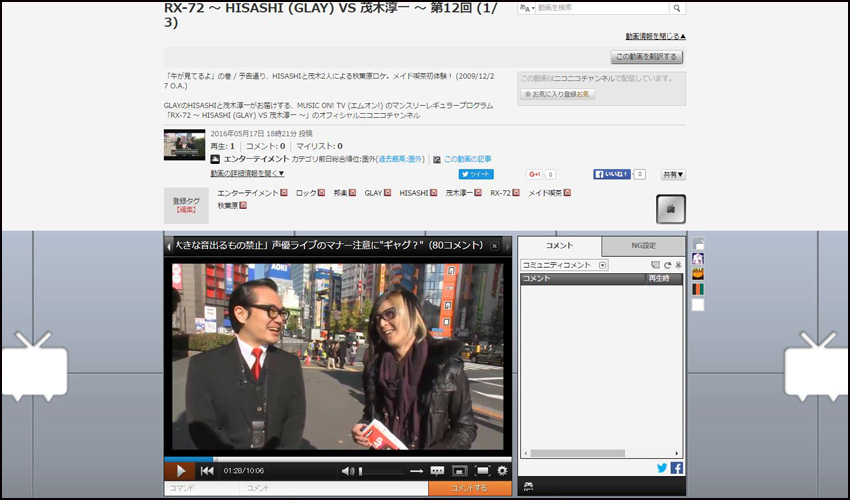Click white gorilla avatar icon in side strip
The width and height of the screenshot is (850, 500).
point(698,258)
